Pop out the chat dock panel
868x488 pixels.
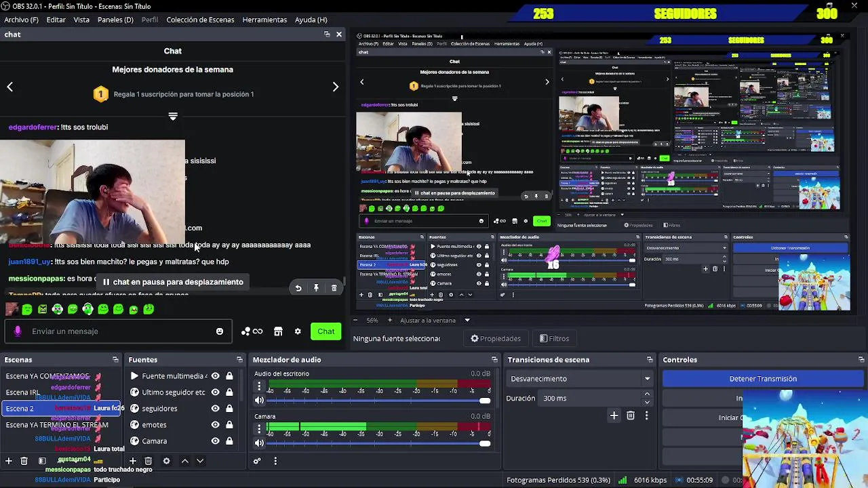coord(327,34)
